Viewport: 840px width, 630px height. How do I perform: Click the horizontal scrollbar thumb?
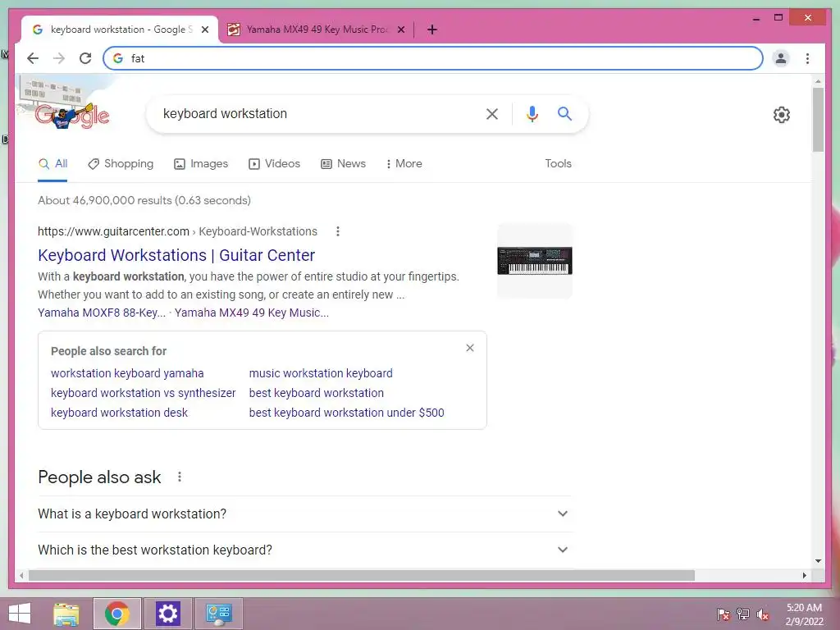pos(362,575)
